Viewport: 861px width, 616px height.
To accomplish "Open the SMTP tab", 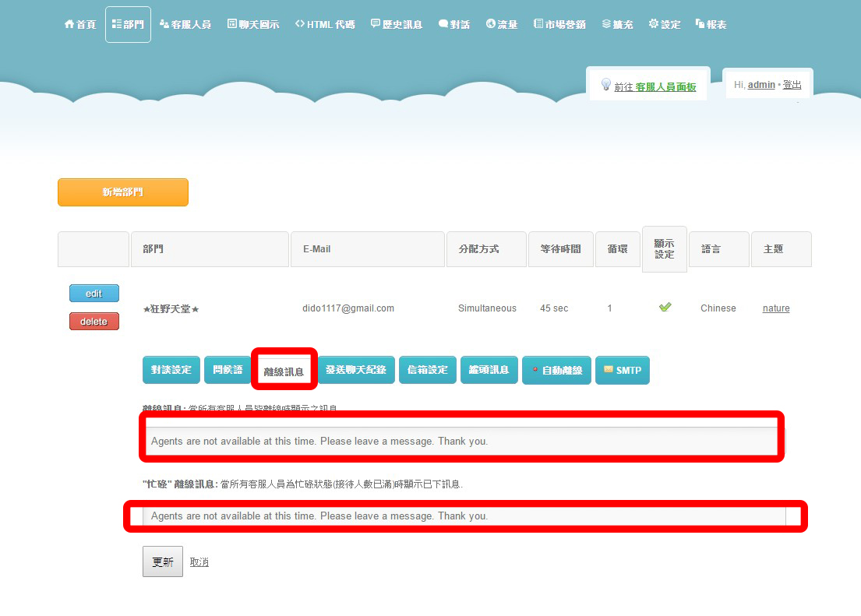I will click(x=622, y=370).
